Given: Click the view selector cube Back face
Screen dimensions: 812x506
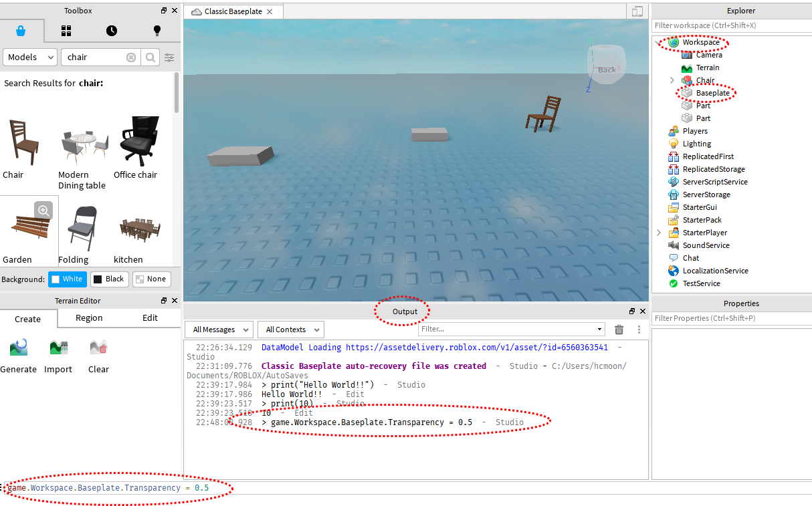Looking at the screenshot, I should [607, 69].
